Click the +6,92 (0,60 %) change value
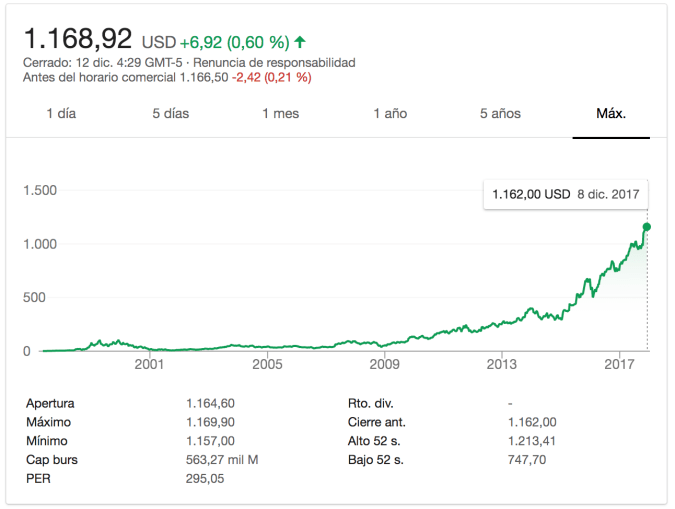The image size is (675, 509). pos(235,42)
